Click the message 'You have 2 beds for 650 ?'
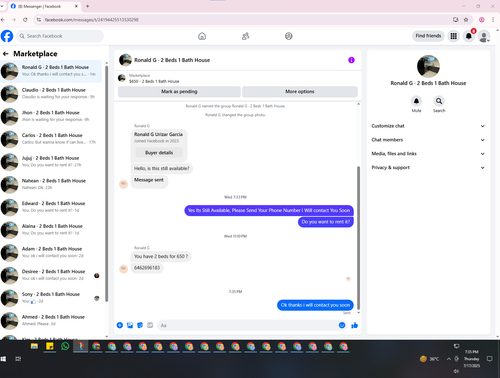This screenshot has width=500, height=378. (x=161, y=256)
